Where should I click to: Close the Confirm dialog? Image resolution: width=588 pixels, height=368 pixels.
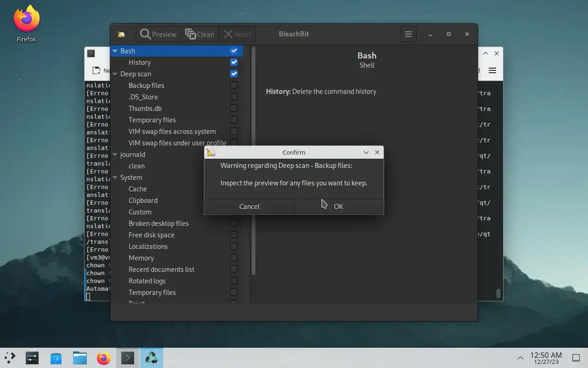pos(377,152)
